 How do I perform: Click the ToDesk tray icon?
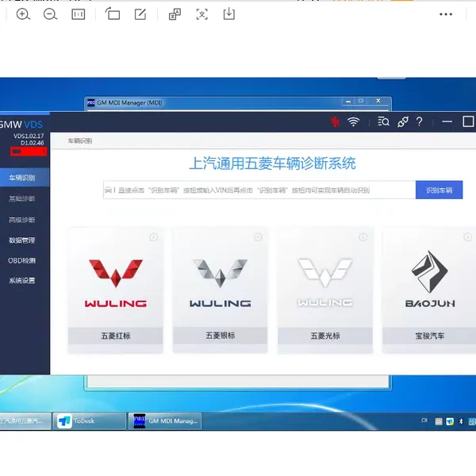point(450,421)
